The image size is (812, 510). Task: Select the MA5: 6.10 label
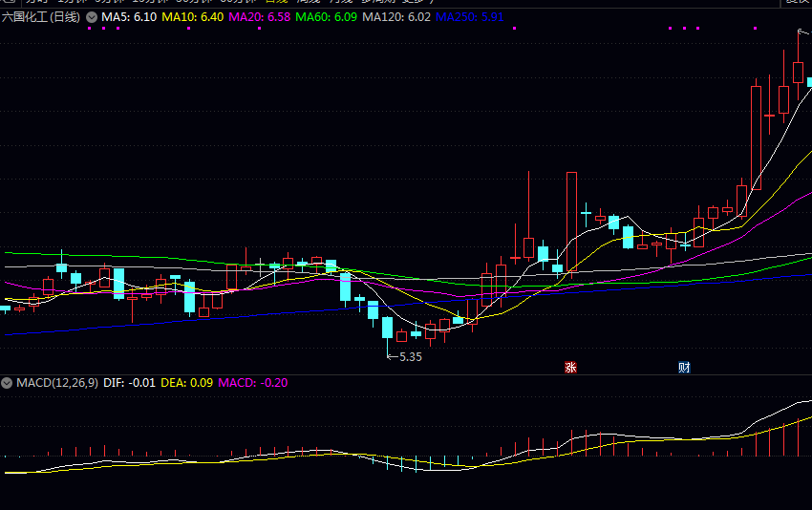pyautogui.click(x=129, y=17)
